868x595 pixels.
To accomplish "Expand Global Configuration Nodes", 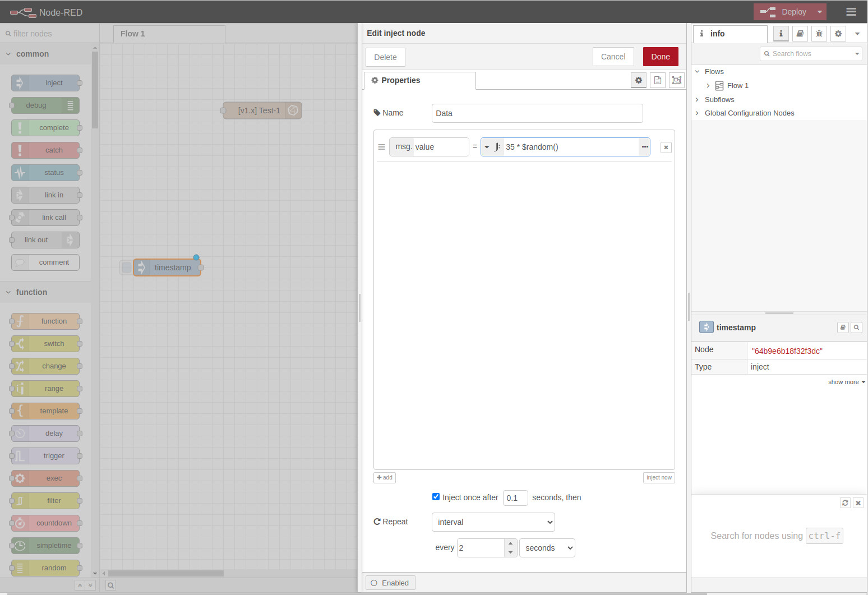I will pyautogui.click(x=698, y=113).
